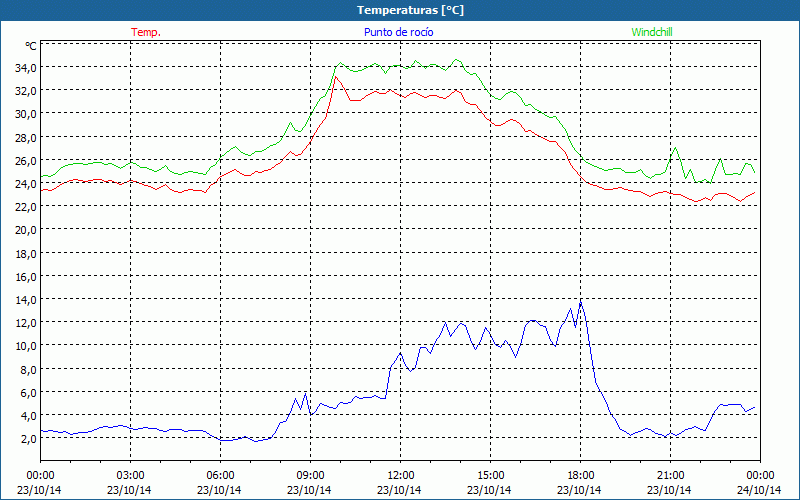Click the 24,0 y-axis value

coord(26,183)
